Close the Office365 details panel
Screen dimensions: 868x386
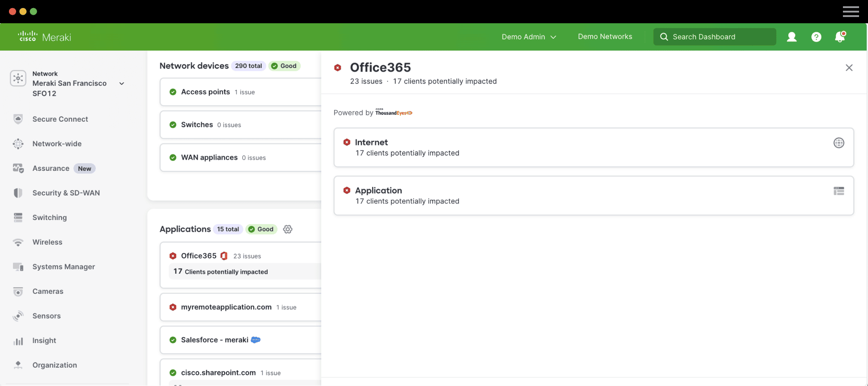click(849, 68)
